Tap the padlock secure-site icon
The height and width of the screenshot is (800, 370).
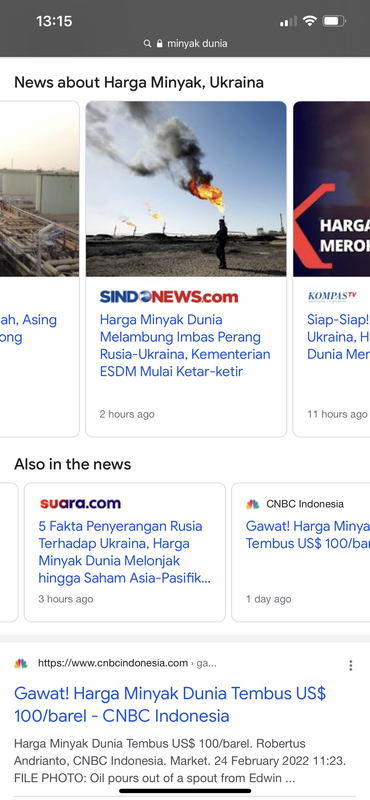pyautogui.click(x=159, y=44)
